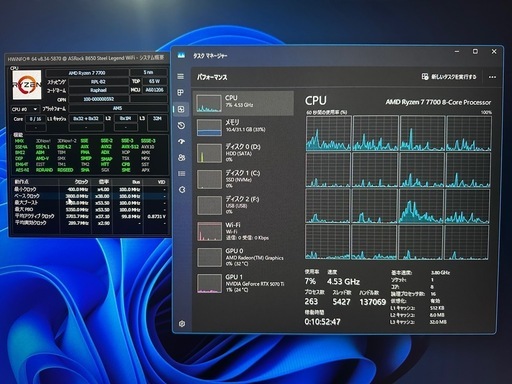
Task: Select ディスク 2 (F:) USB entry
Action: (x=243, y=205)
